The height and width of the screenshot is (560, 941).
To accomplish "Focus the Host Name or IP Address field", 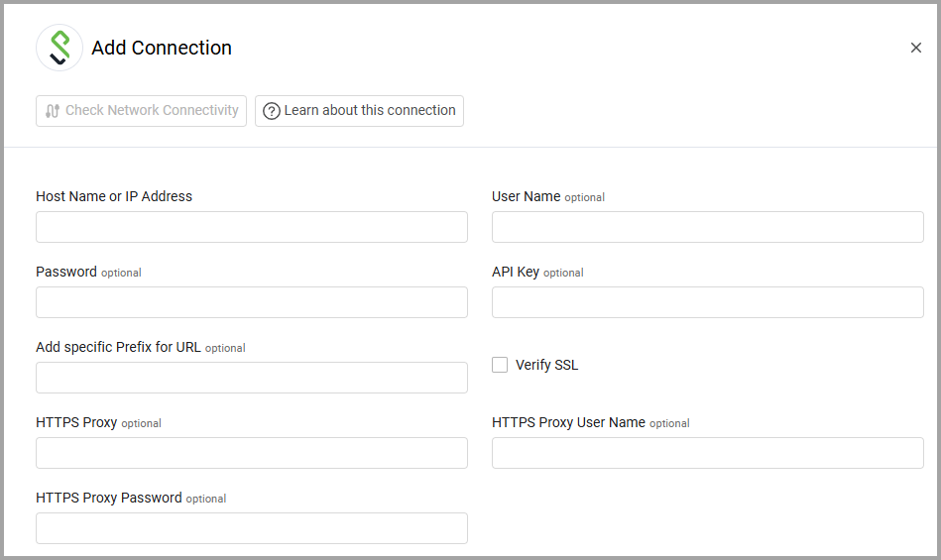I will coord(252,227).
